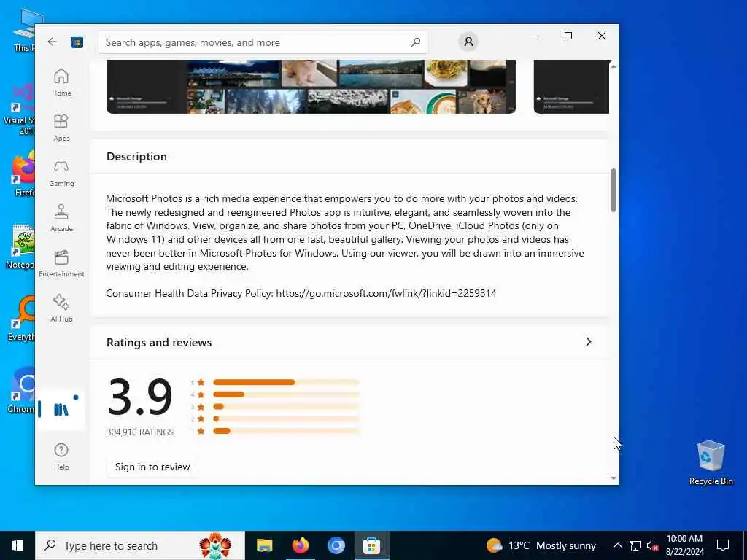
Task: Select the Notepad++ desktop shortcut
Action: pos(21,246)
